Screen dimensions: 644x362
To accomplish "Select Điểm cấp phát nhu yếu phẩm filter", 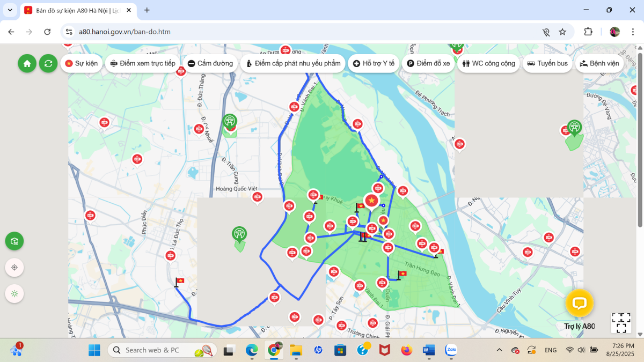I will click(x=293, y=63).
